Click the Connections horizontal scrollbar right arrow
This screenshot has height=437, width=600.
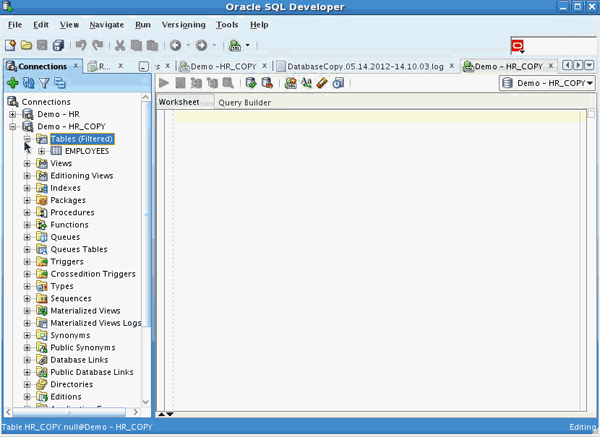point(135,412)
